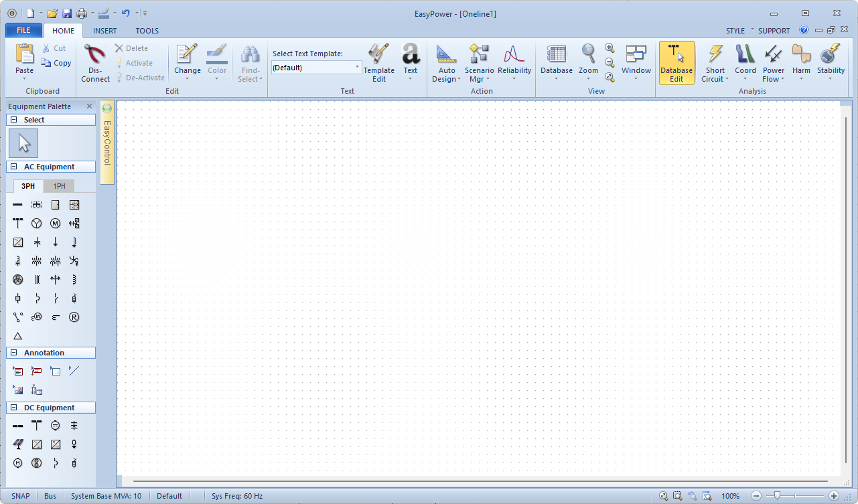858x504 pixels.
Task: Open the Paste dropdown arrow
Action: pyautogui.click(x=25, y=79)
